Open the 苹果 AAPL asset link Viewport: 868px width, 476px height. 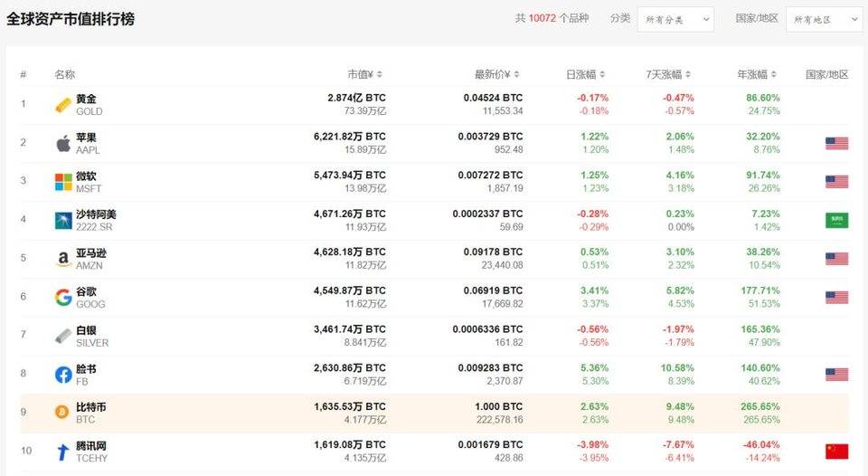[x=88, y=143]
